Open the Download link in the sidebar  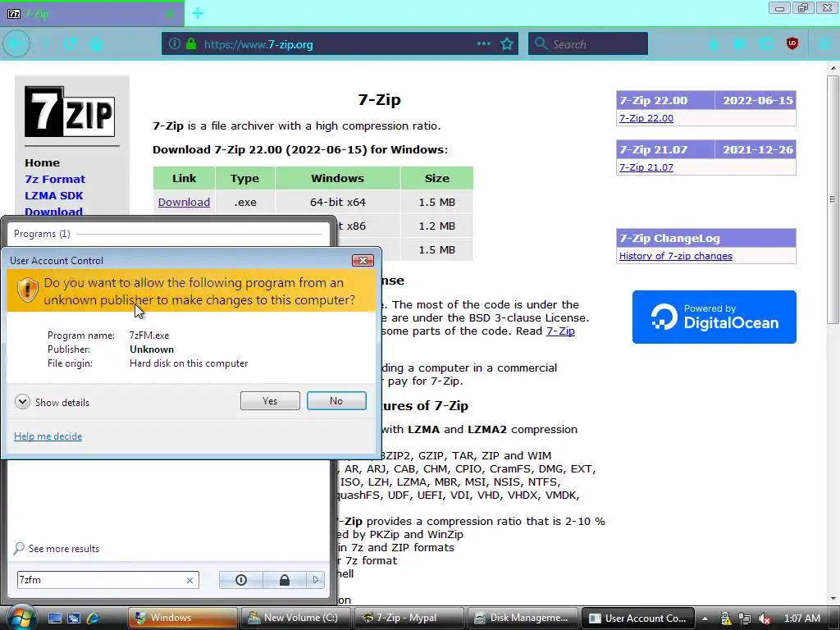coord(53,211)
